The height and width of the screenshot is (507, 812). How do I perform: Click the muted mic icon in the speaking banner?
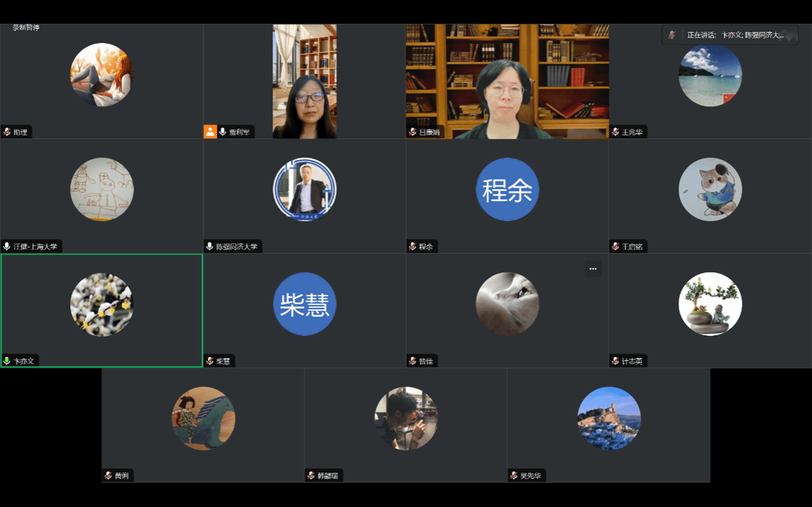tap(672, 35)
